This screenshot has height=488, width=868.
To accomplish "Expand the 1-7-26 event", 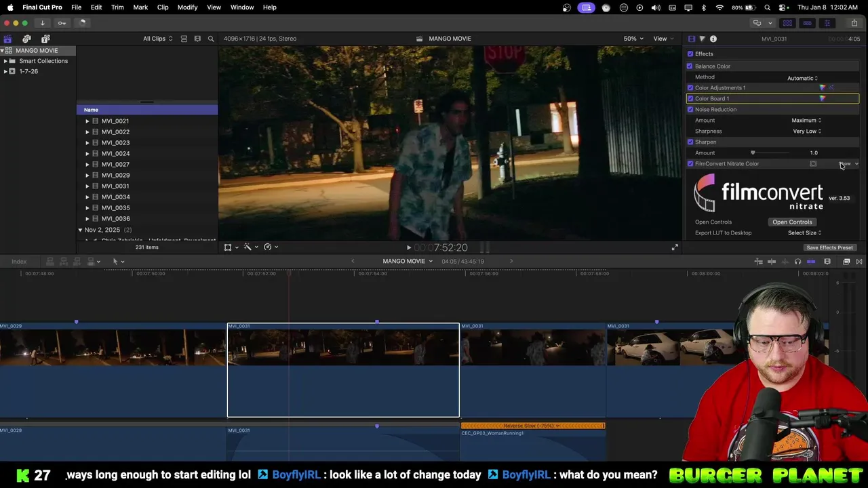I will click(5, 71).
